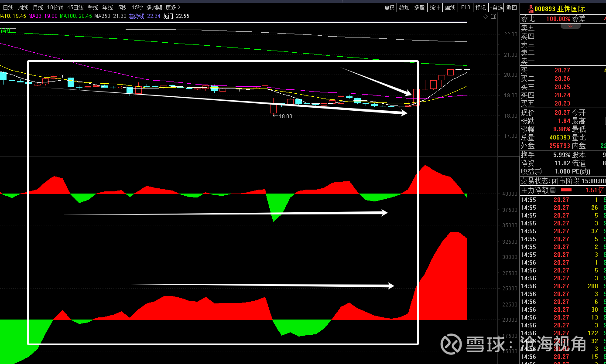The width and height of the screenshot is (606, 364).
Task: Open the 画线 drawing tools
Action: coord(450,7)
